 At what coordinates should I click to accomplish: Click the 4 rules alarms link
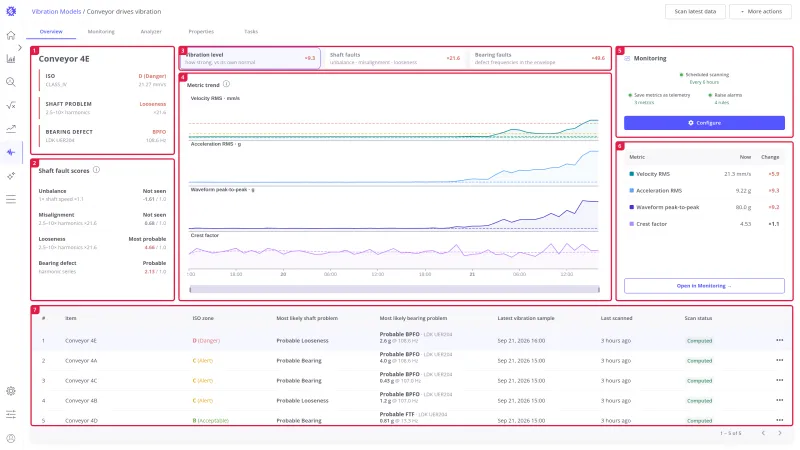(721, 103)
